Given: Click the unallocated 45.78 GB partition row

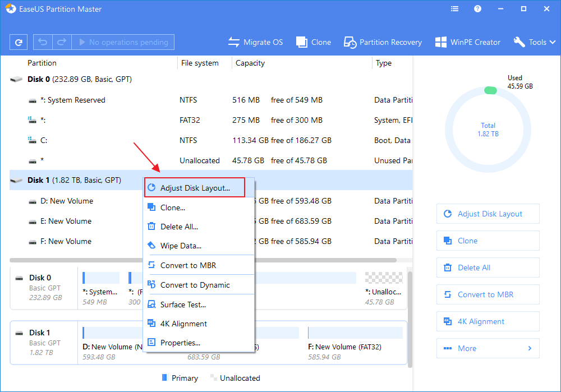Looking at the screenshot, I should (211, 160).
